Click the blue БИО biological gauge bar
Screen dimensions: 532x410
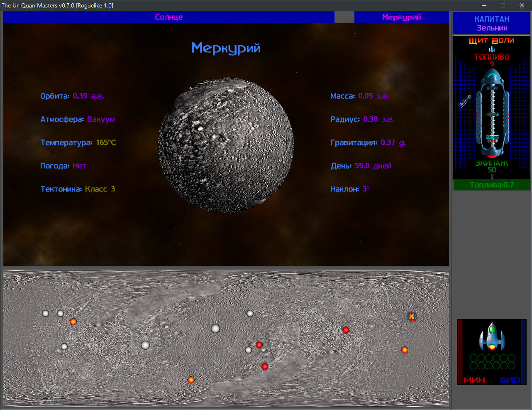[524, 352]
